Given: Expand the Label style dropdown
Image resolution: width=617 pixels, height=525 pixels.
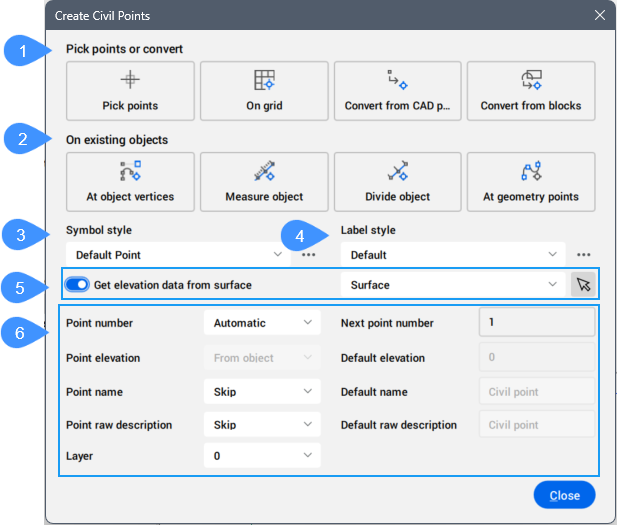Looking at the screenshot, I should 453,255.
